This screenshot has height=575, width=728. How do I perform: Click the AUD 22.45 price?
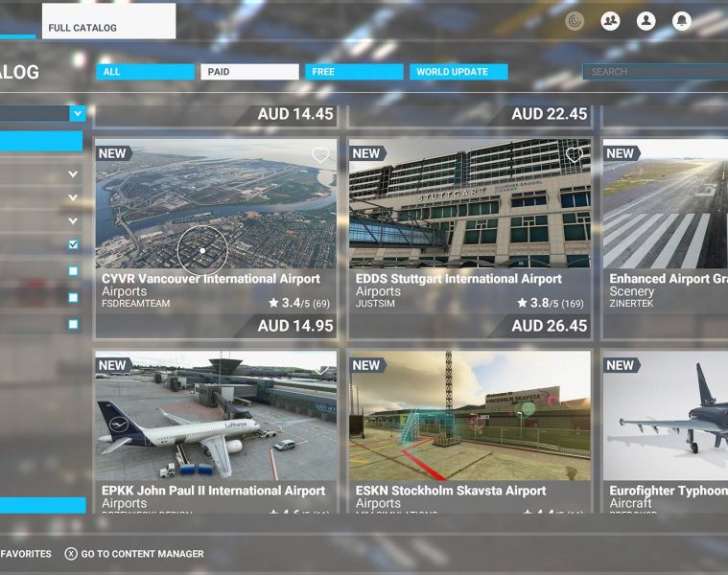click(x=550, y=114)
